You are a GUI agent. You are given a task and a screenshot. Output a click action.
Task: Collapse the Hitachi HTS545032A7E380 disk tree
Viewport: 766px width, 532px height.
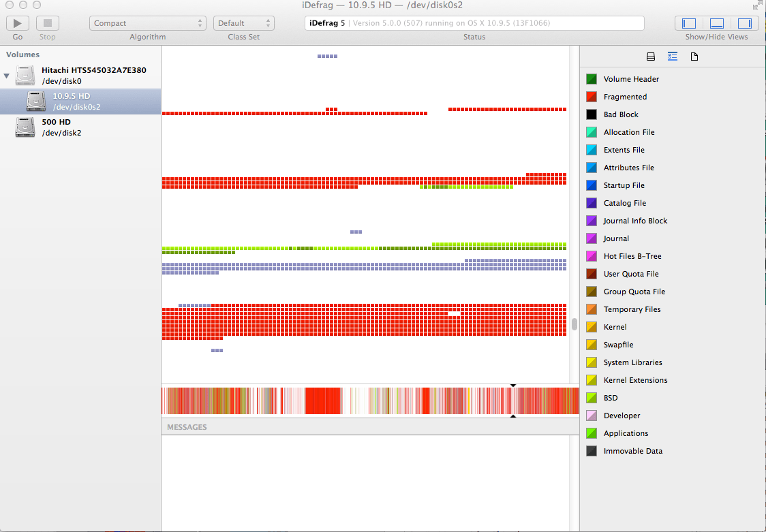coord(6,76)
